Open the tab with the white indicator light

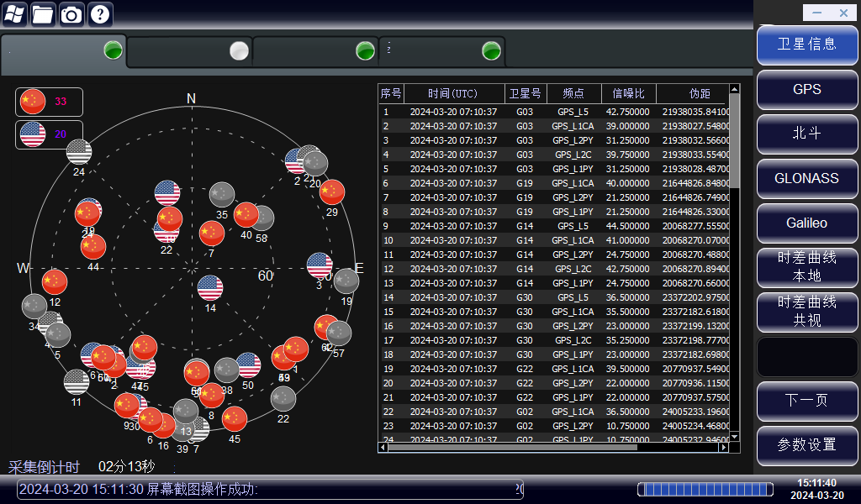[189, 52]
